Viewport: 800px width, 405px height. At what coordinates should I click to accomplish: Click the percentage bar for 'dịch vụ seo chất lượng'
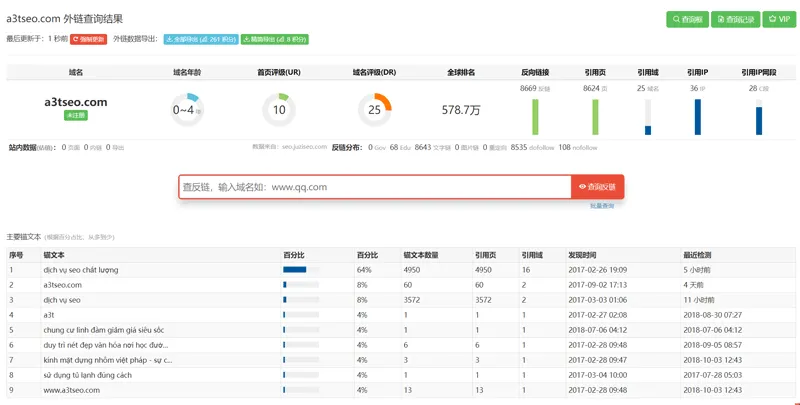(x=301, y=270)
